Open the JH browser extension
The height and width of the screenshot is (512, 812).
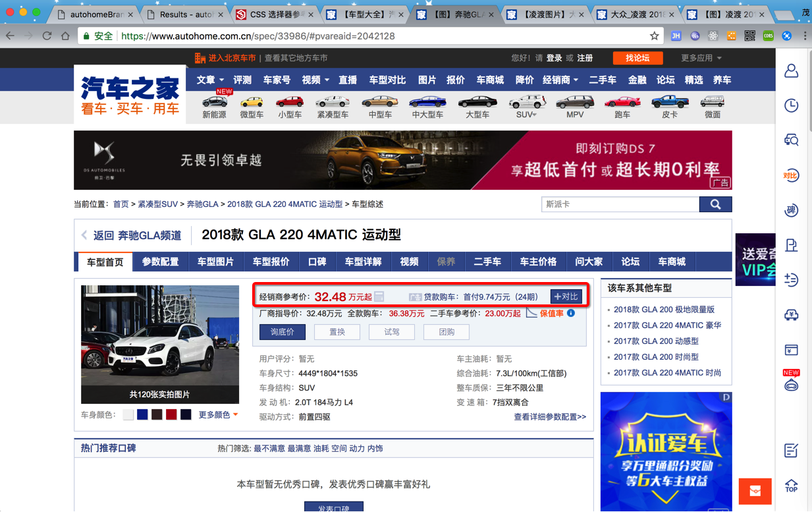pos(676,36)
